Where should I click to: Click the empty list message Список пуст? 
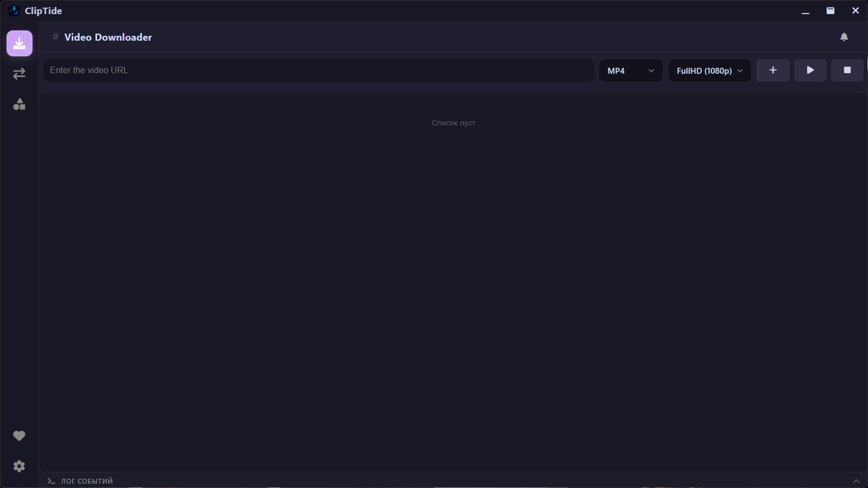(x=454, y=123)
